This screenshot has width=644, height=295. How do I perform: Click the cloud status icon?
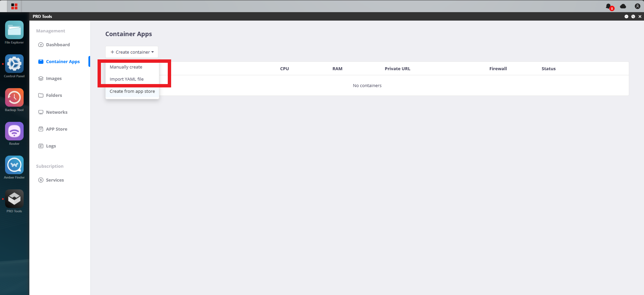tap(623, 6)
